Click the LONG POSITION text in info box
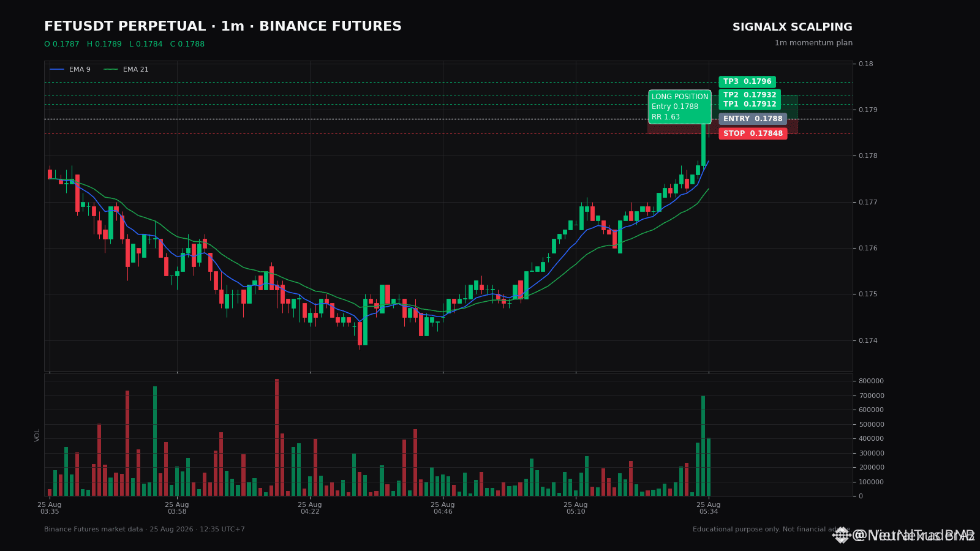The width and height of the screenshot is (980, 551). tap(680, 97)
